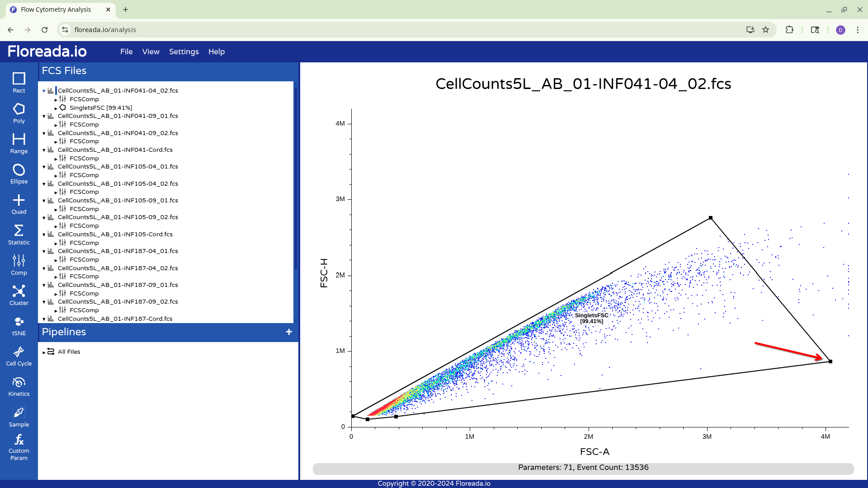
Task: Add a new pipeline with plus button
Action: [x=289, y=332]
